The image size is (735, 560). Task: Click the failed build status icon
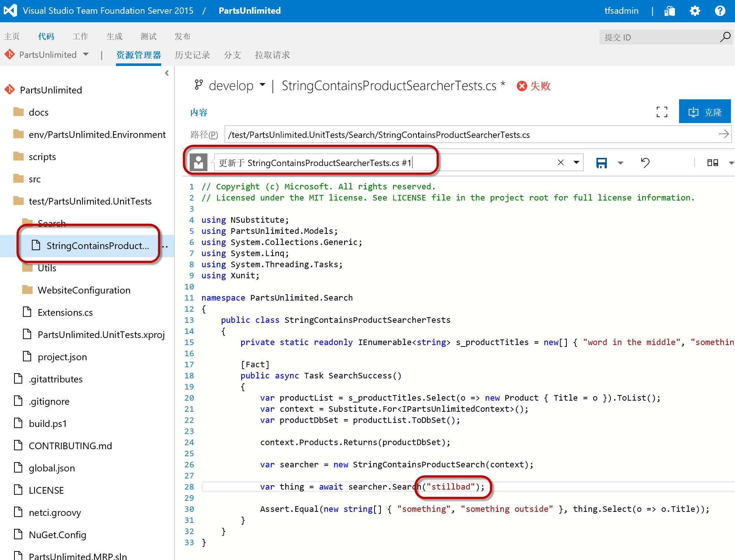[x=522, y=86]
